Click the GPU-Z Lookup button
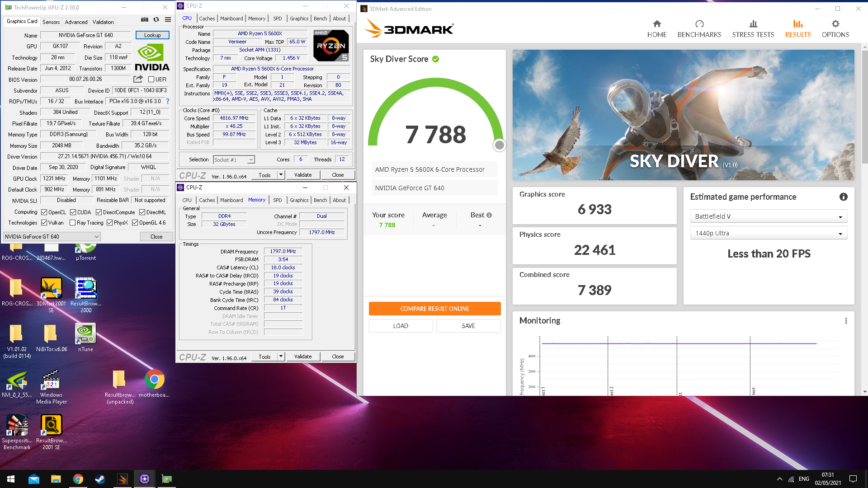 tap(152, 35)
